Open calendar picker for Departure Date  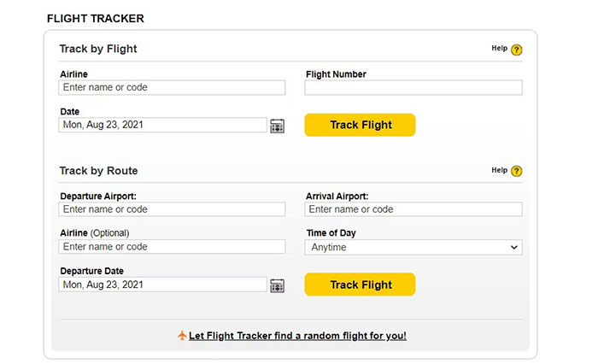(277, 285)
